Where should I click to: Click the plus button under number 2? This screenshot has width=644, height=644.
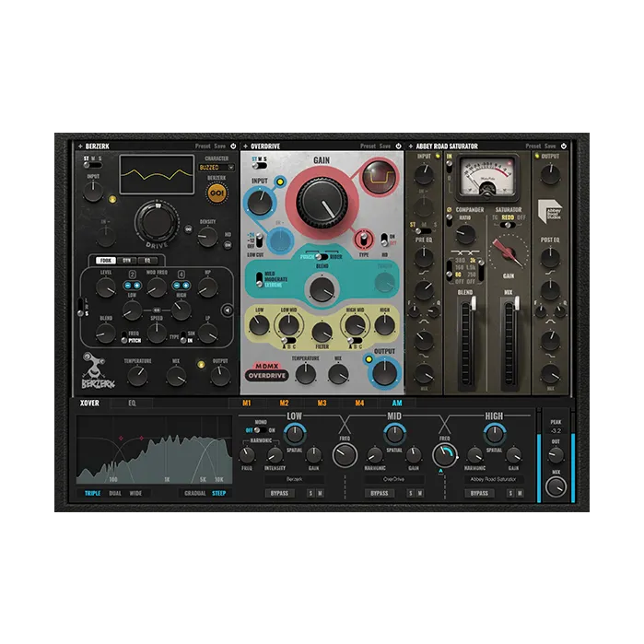[x=136, y=285]
